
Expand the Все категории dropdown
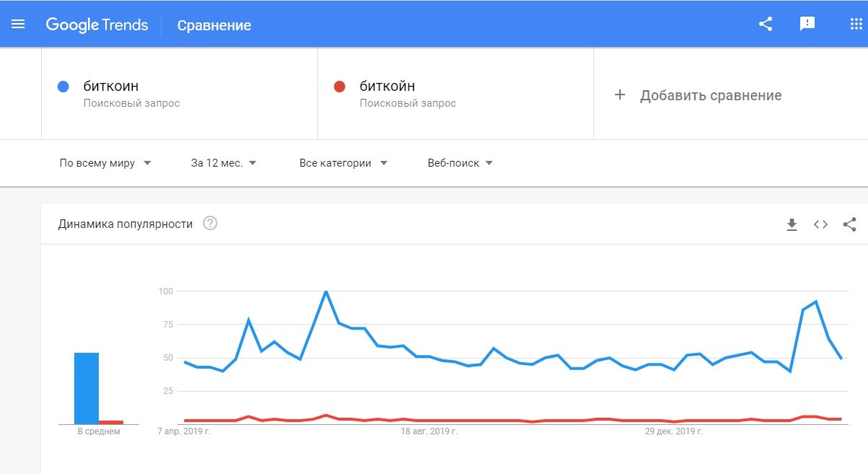(x=343, y=163)
